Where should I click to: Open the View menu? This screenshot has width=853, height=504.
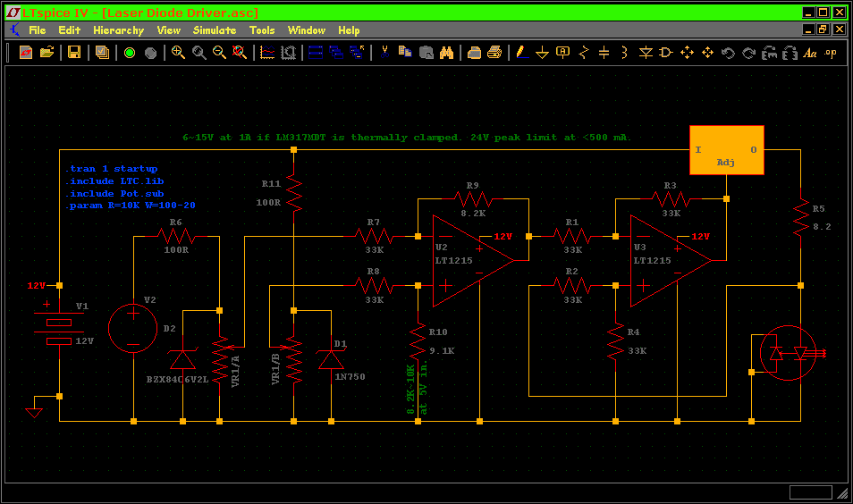coord(169,30)
